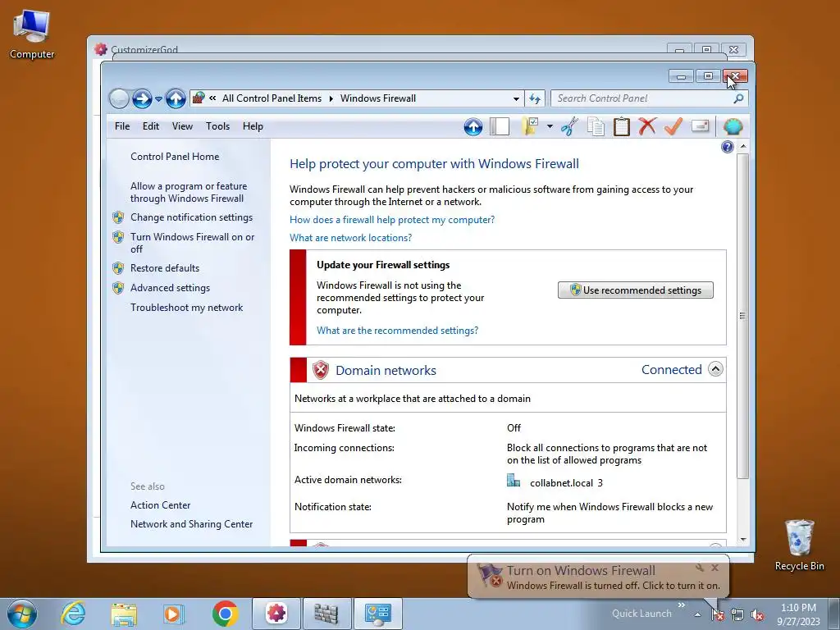The width and height of the screenshot is (840, 630).
Task: Click the vertical scrollbar thumb
Action: [743, 316]
